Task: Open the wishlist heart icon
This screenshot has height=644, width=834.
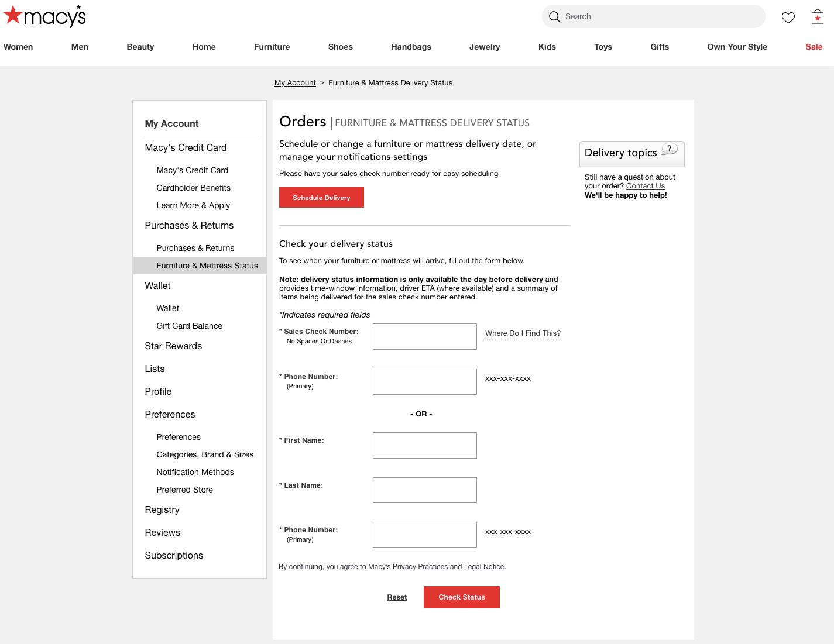Action: [x=788, y=18]
